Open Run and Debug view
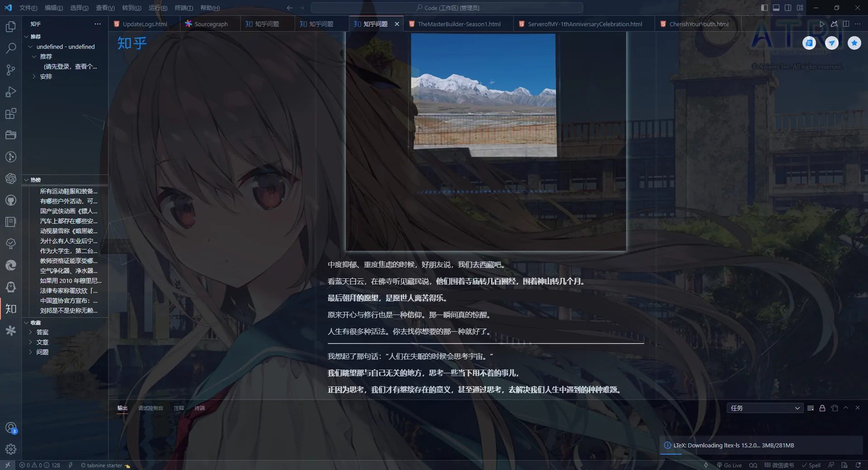 tap(11, 92)
